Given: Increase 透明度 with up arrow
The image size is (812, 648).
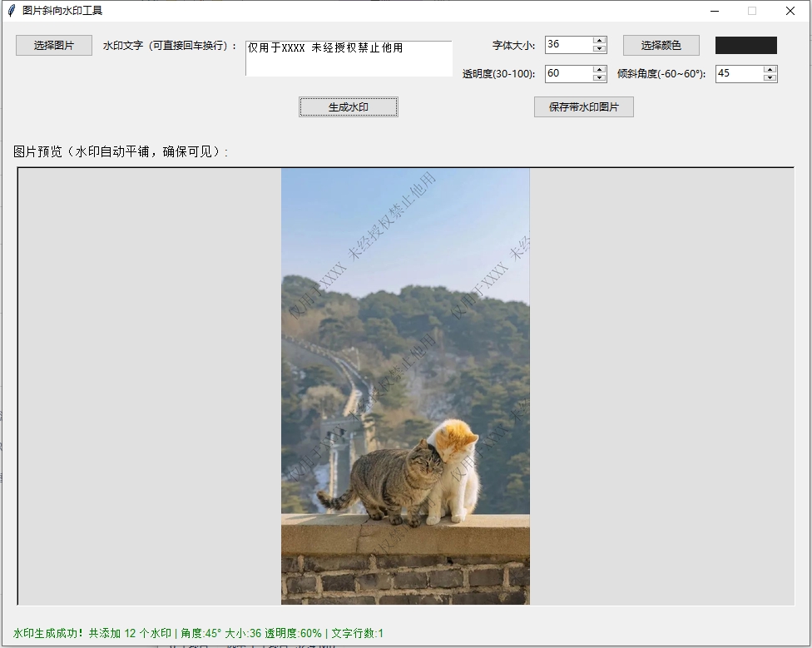Looking at the screenshot, I should [599, 69].
